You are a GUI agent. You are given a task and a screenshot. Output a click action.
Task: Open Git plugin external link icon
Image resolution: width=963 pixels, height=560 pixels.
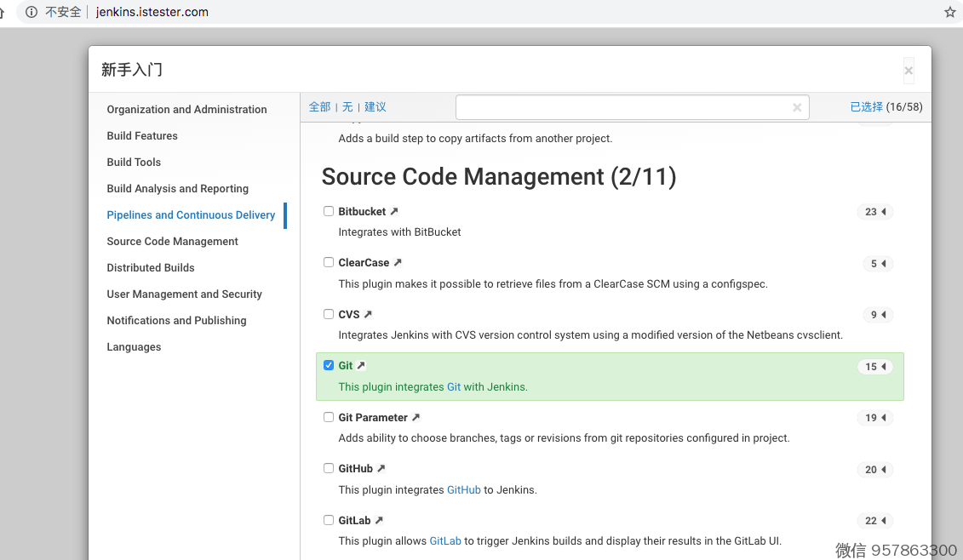(x=361, y=366)
